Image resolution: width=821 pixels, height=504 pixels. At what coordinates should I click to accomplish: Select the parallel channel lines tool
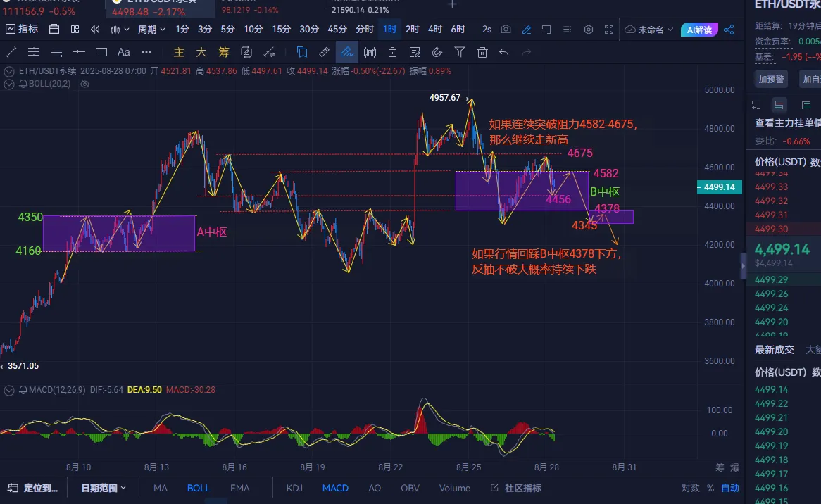click(x=34, y=52)
